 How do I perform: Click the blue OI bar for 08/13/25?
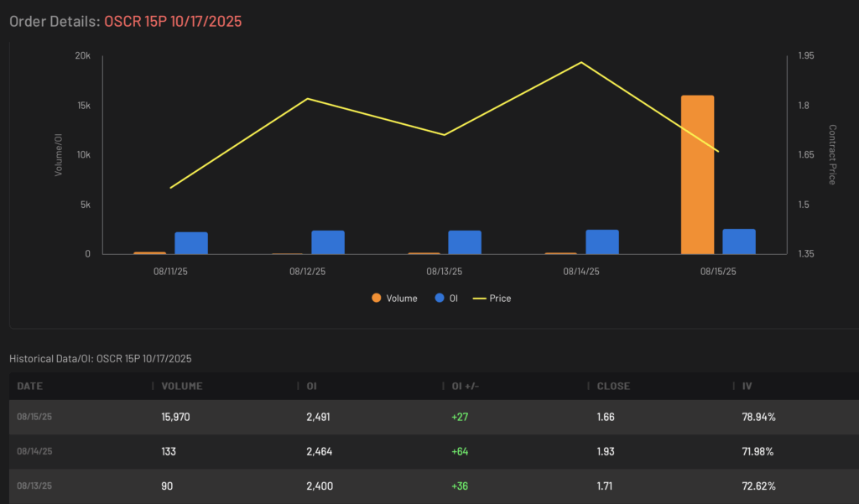pyautogui.click(x=465, y=242)
